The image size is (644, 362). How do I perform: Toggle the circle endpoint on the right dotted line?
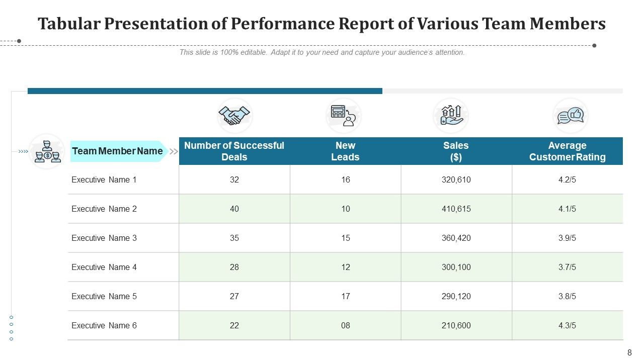(x=594, y=44)
